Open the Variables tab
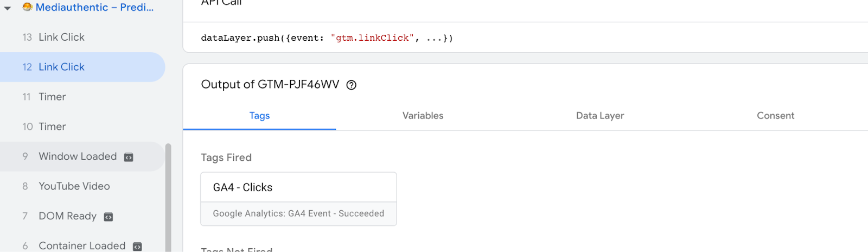 pyautogui.click(x=423, y=116)
